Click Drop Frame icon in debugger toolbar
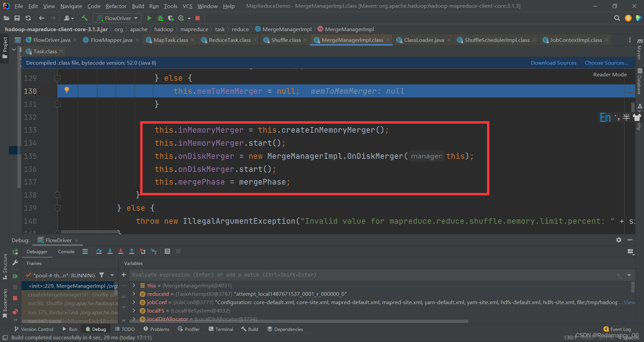644x342 pixels. pyautogui.click(x=143, y=251)
